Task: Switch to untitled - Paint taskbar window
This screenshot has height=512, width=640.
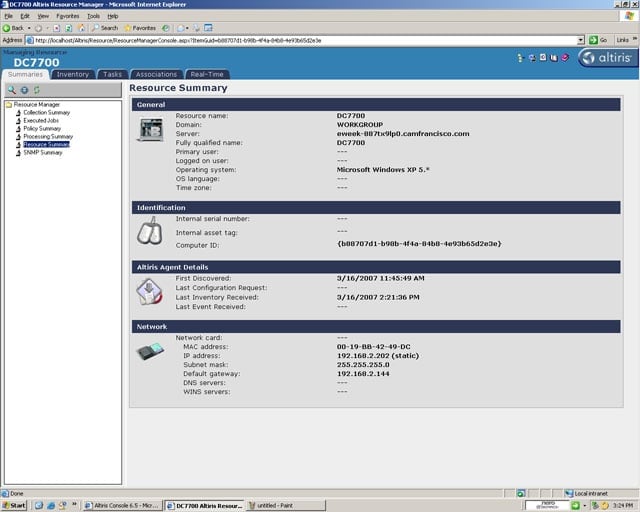Action: [286, 505]
